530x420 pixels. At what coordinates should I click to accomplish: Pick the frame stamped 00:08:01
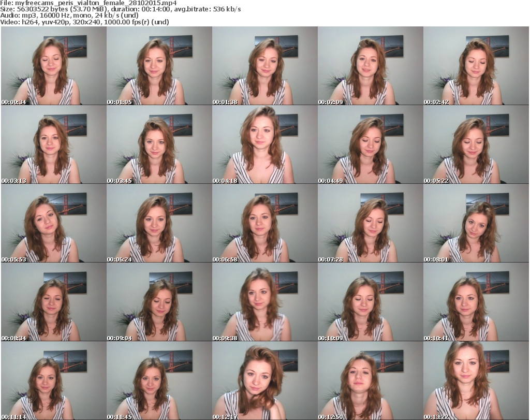point(476,223)
